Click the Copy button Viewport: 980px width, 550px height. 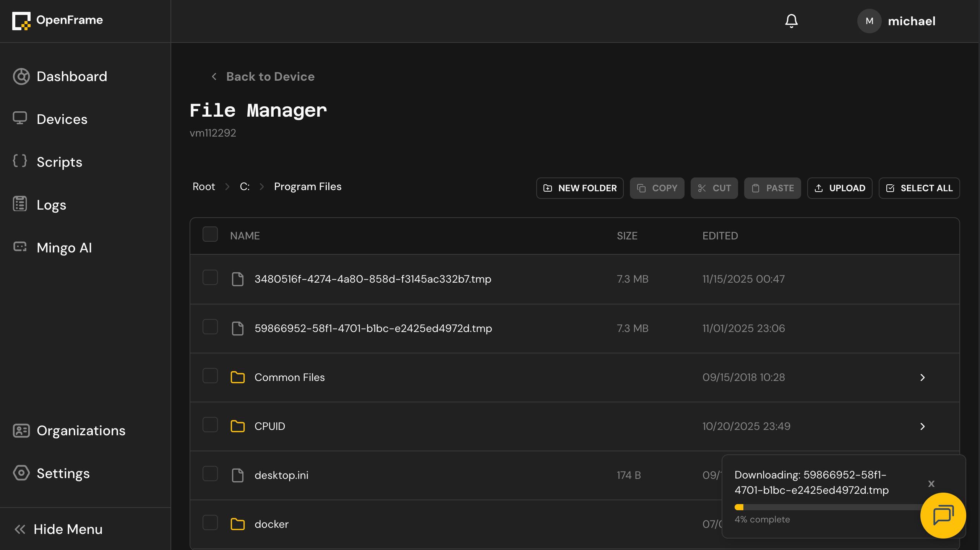click(x=657, y=188)
